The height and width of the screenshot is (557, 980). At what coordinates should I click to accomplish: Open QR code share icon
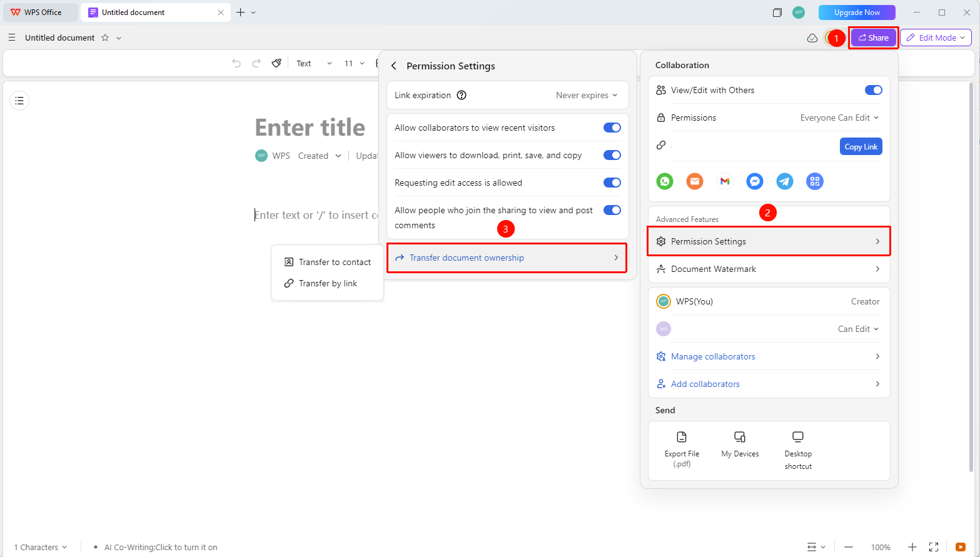[815, 181]
